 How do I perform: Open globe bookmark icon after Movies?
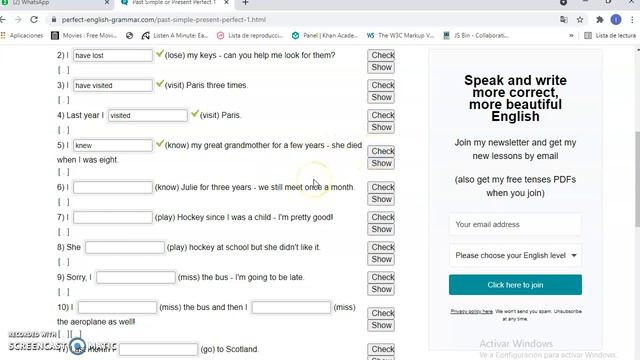129,36
